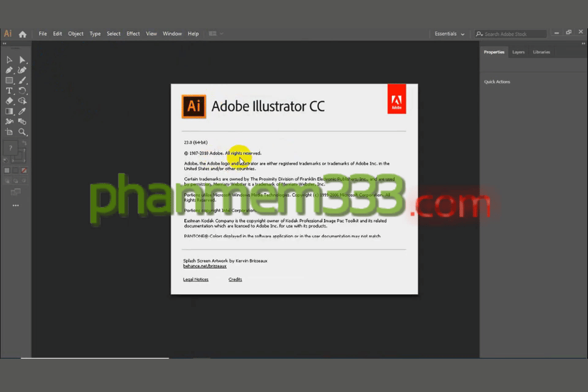
Task: Open the Essentials workspace dropdown
Action: (450, 34)
